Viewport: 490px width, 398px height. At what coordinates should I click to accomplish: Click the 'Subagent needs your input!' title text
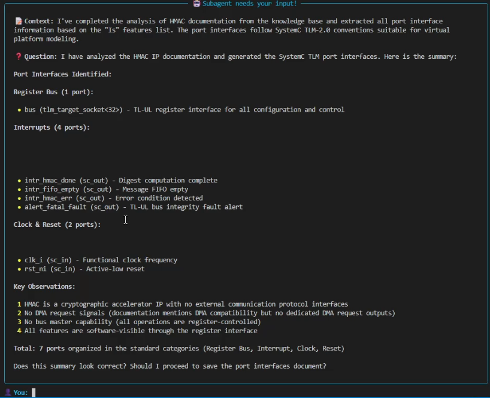[x=249, y=4]
